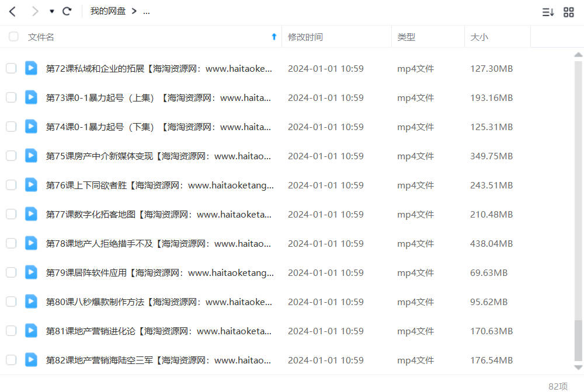Click video icon of 第82课地产营销海陆空三军
The height and width of the screenshot is (392, 584).
(x=31, y=360)
